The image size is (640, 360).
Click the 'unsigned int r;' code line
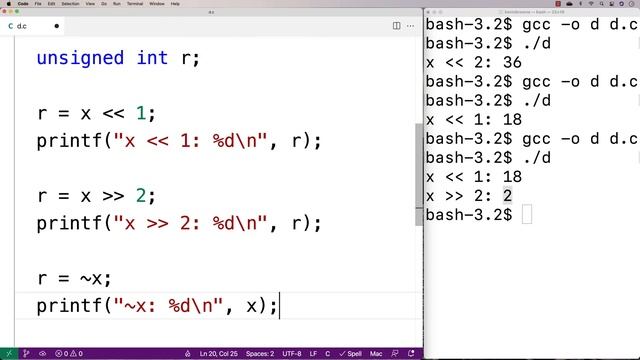[x=118, y=58]
